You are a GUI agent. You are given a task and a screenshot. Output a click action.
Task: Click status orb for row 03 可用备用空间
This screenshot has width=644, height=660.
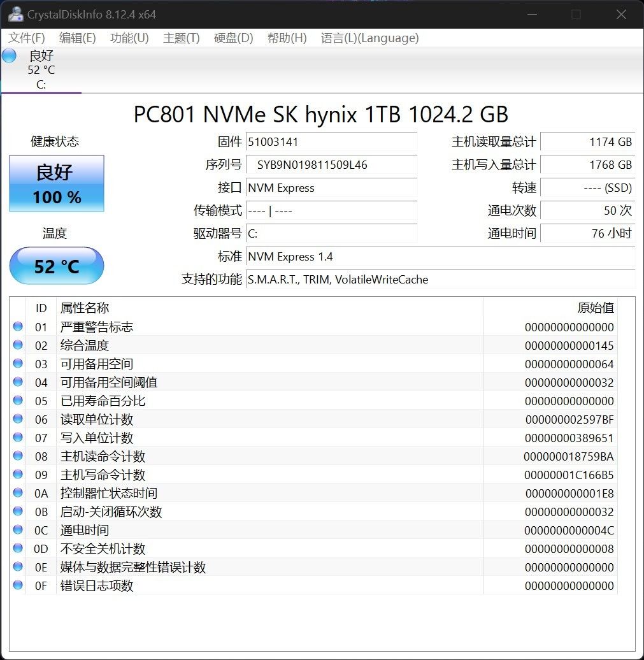click(18, 363)
